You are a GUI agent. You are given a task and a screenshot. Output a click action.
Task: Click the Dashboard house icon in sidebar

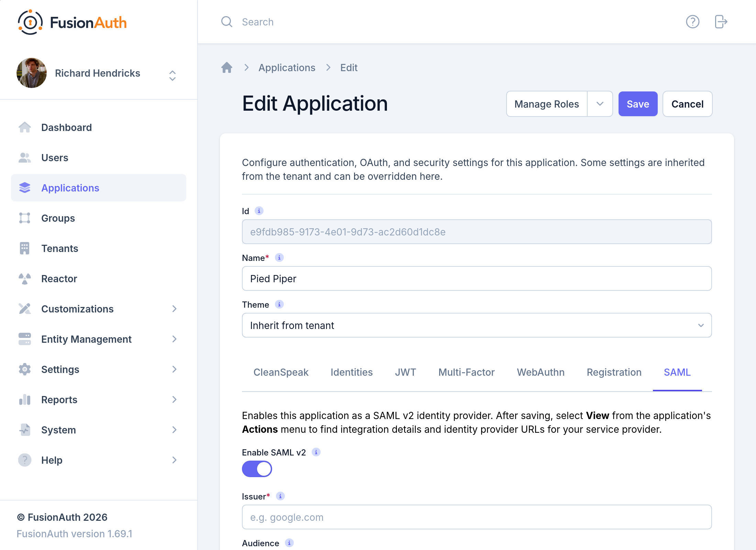[25, 128]
